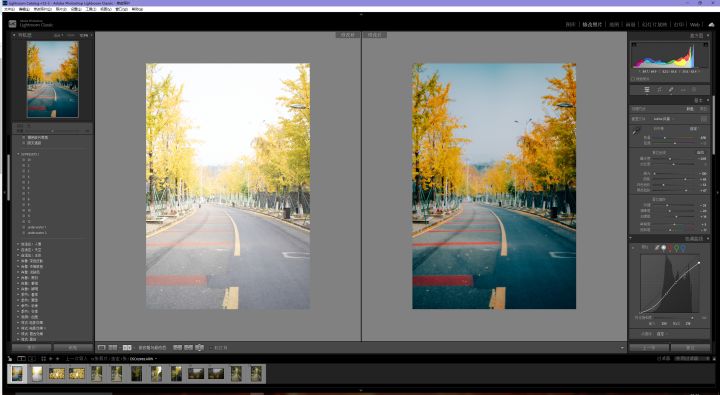
Task: Select the Healing brush tool icon
Action: pos(671,90)
